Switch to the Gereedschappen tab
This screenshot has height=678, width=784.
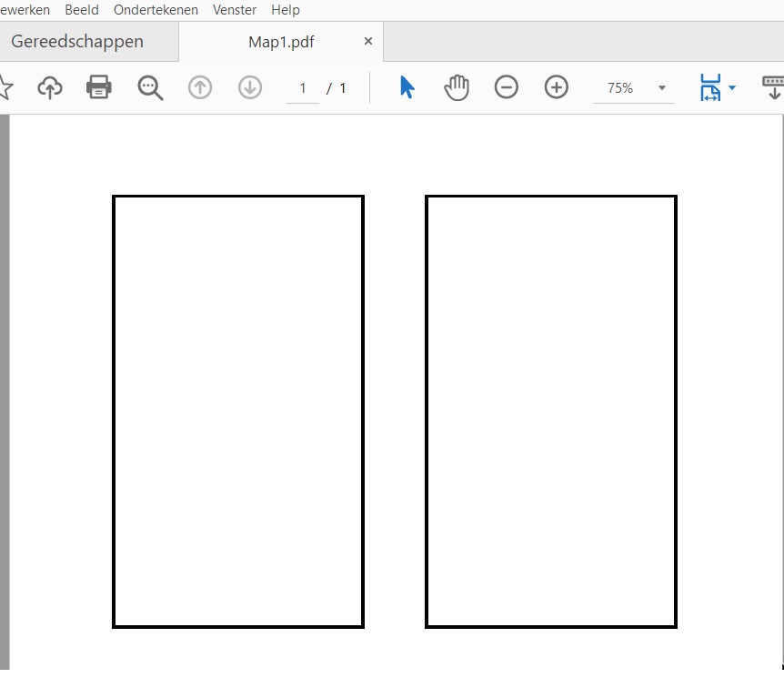pos(77,42)
